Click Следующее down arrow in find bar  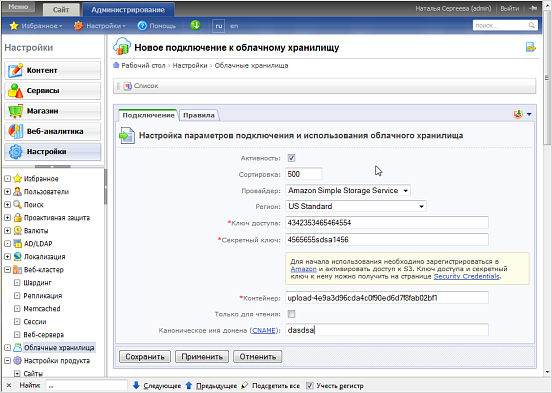click(x=136, y=385)
